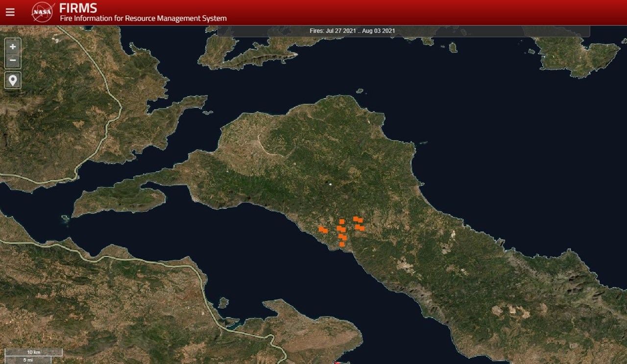Image resolution: width=627 pixels, height=364 pixels.
Task: Click the red marker at bottom edge
Action: 339,363
